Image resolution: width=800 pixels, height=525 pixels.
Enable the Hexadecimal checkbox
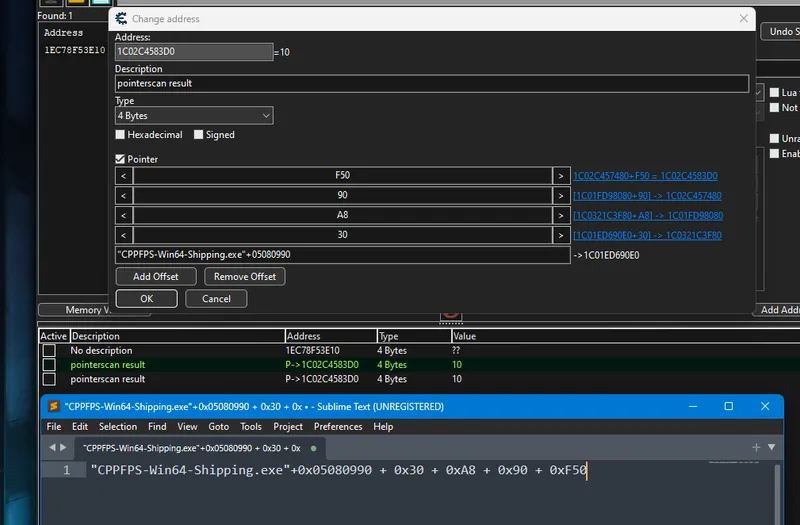(120, 135)
